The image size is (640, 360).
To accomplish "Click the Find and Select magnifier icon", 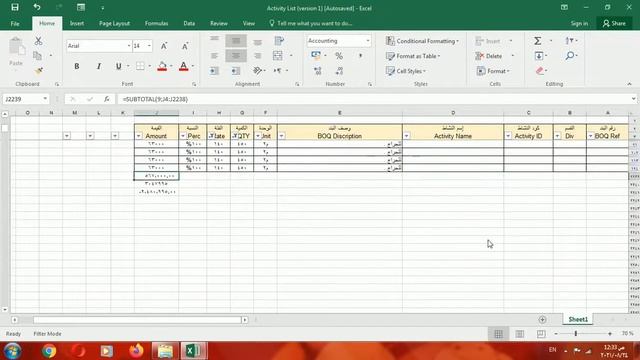I will pos(570,56).
